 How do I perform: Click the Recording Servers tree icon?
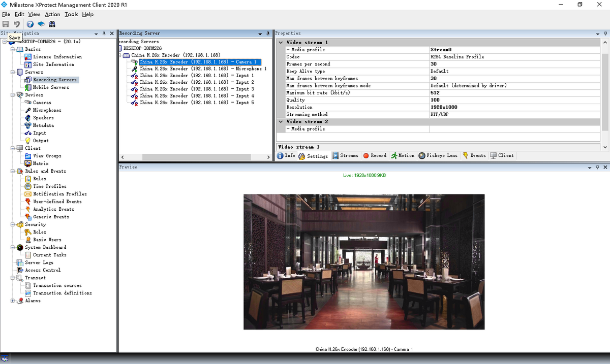coord(28,80)
